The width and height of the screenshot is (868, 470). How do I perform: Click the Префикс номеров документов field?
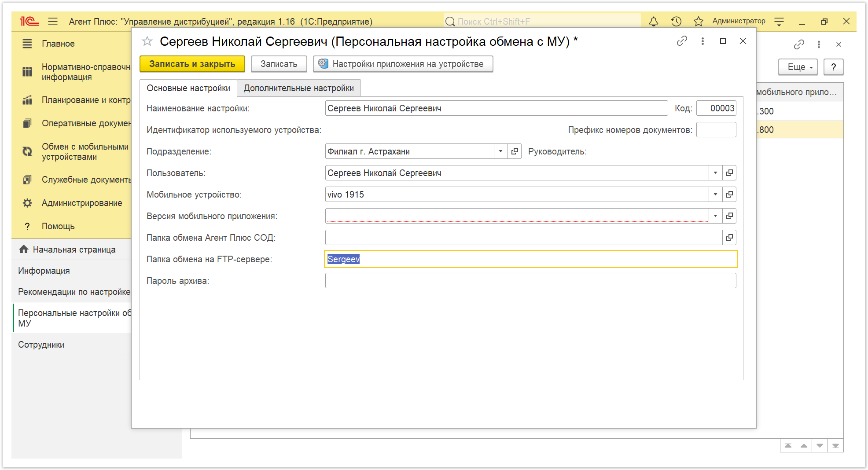716,130
